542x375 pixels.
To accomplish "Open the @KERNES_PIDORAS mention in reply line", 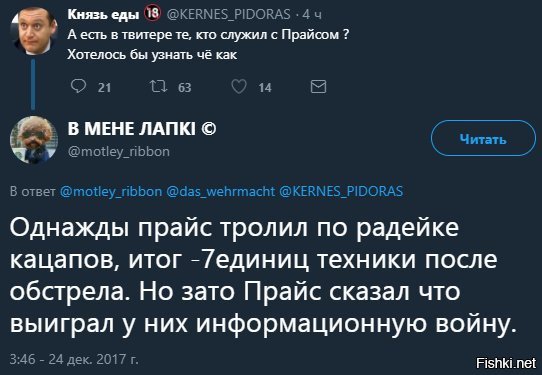I will pyautogui.click(x=341, y=191).
